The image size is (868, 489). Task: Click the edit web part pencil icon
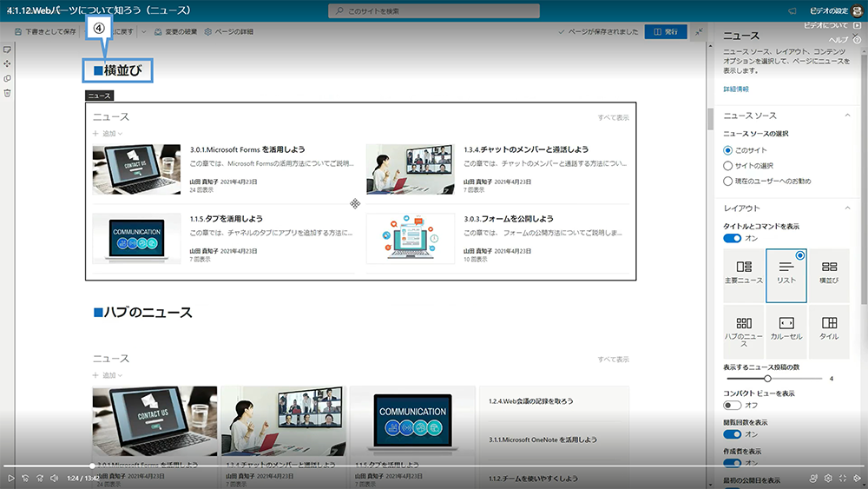coord(7,50)
